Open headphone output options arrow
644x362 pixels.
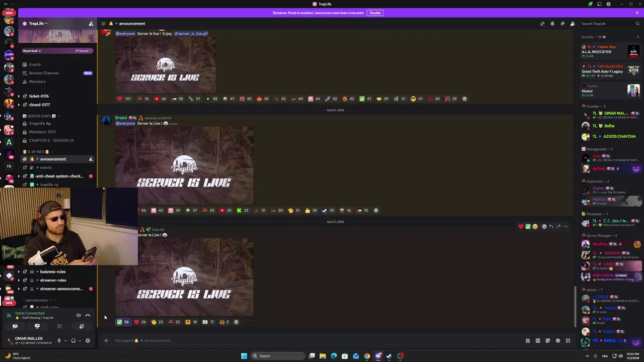point(79,341)
